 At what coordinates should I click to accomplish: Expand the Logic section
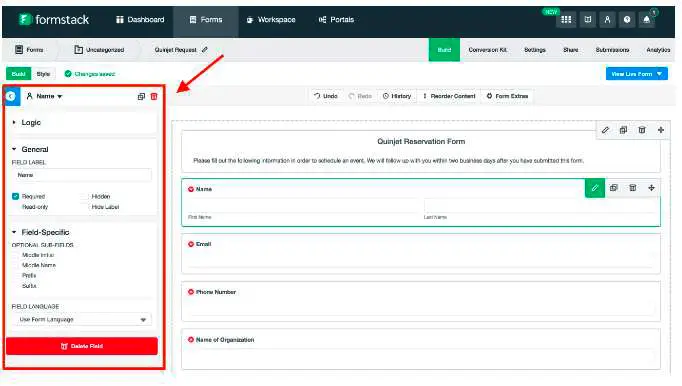pos(27,123)
